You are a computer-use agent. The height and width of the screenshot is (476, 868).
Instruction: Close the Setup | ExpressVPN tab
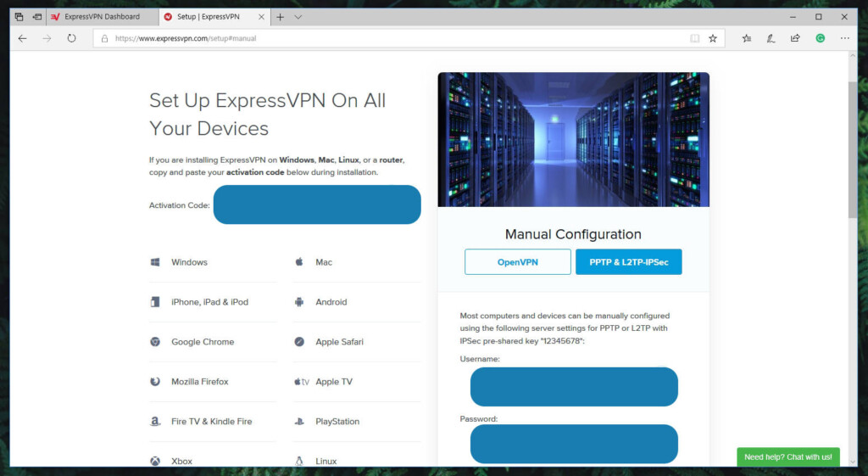pos(261,17)
